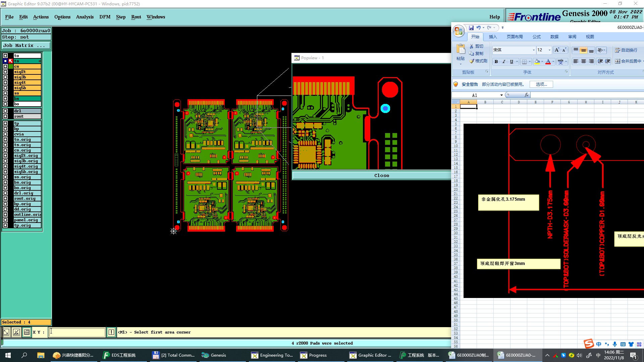Toggle visibility checkbox of sig2t layer
This screenshot has height=362, width=644.
pyautogui.click(x=5, y=72)
